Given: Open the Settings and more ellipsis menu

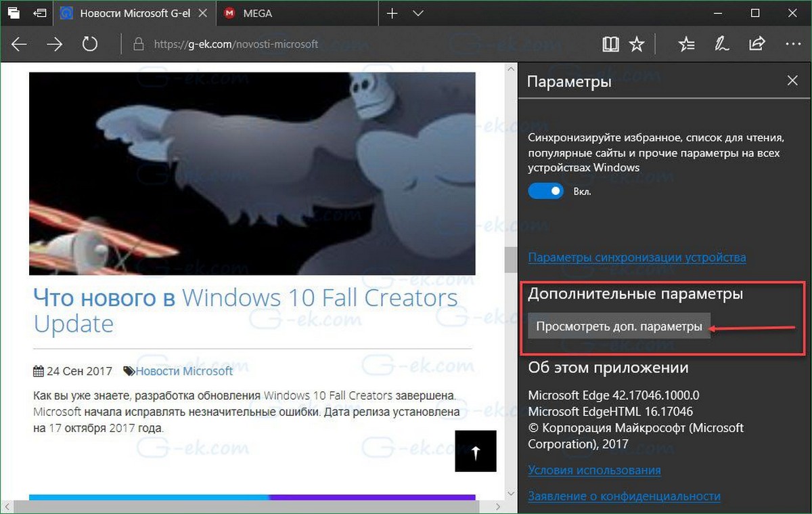Looking at the screenshot, I should tap(792, 44).
